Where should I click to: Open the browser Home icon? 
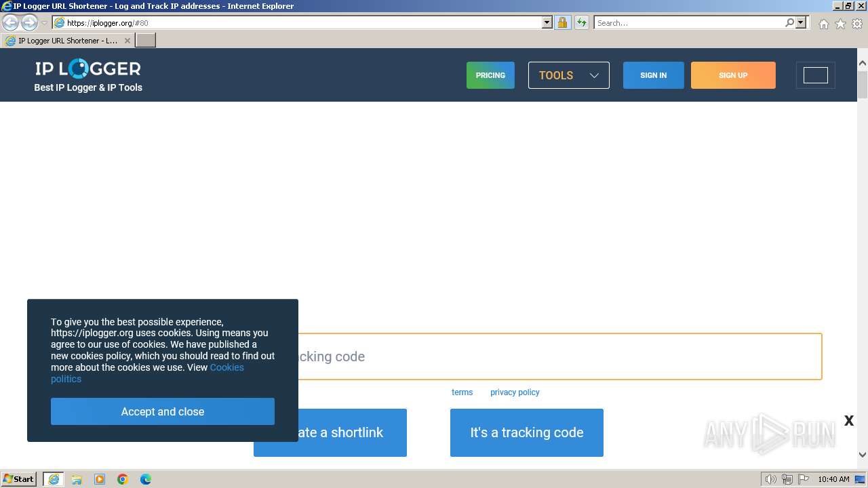pyautogui.click(x=823, y=24)
